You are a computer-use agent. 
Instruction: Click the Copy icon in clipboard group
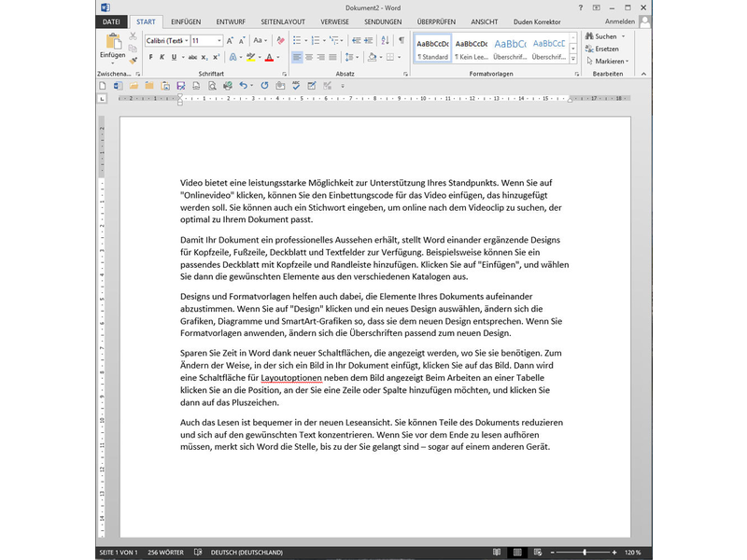coord(133,49)
